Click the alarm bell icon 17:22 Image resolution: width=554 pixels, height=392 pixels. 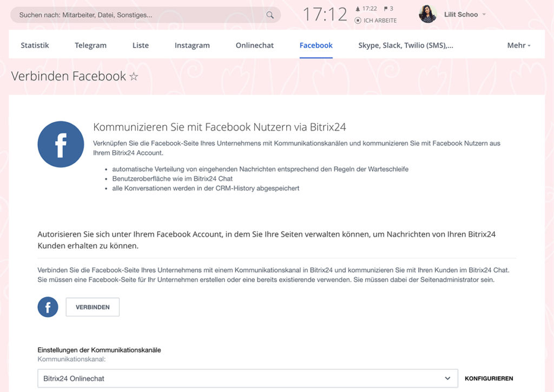pos(358,9)
